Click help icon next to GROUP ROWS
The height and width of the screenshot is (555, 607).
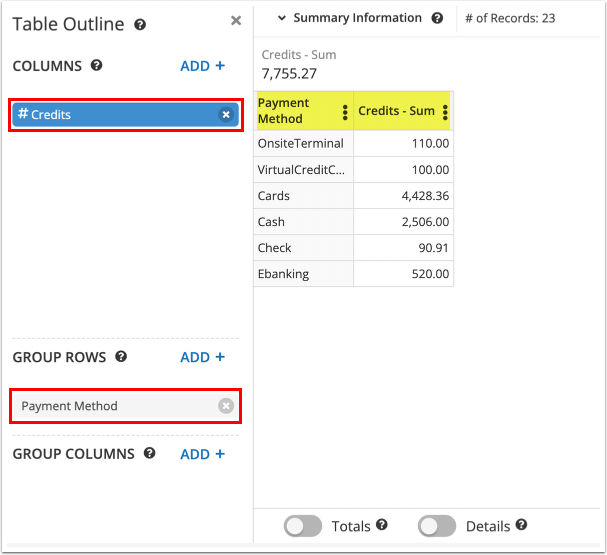click(x=121, y=357)
